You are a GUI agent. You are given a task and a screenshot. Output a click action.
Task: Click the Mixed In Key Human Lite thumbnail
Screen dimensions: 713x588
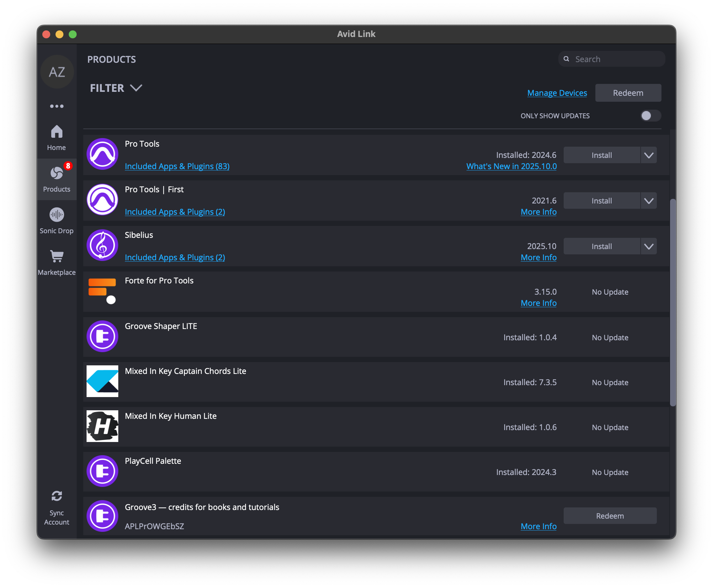coord(102,426)
